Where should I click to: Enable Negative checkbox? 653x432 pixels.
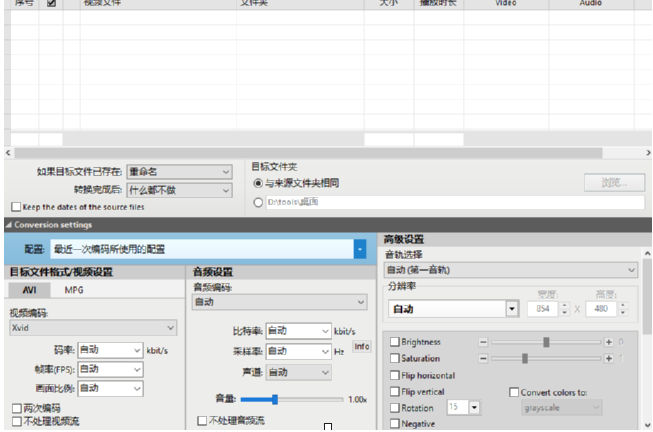395,424
